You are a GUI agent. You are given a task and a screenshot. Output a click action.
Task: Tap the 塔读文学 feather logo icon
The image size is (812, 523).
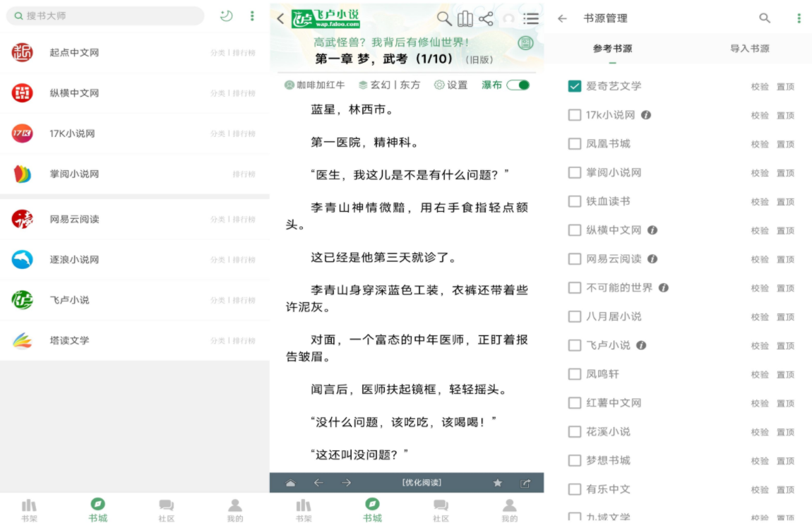[23, 340]
